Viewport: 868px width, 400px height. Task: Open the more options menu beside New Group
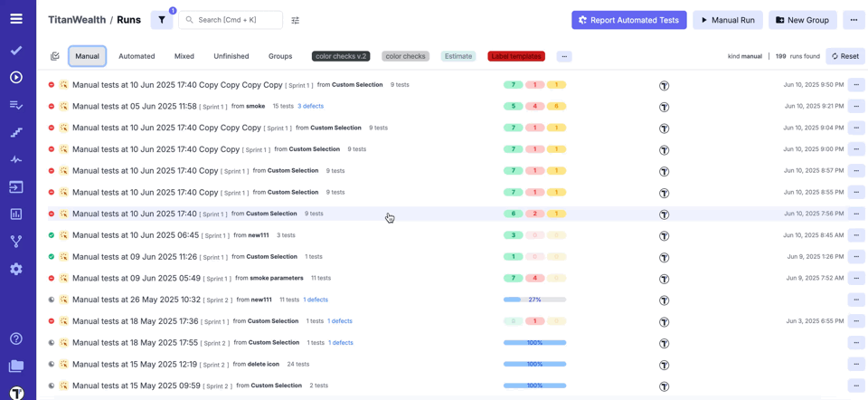854,20
